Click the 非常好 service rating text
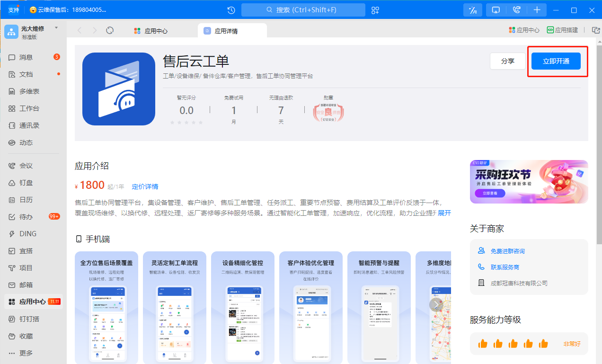 [572, 344]
